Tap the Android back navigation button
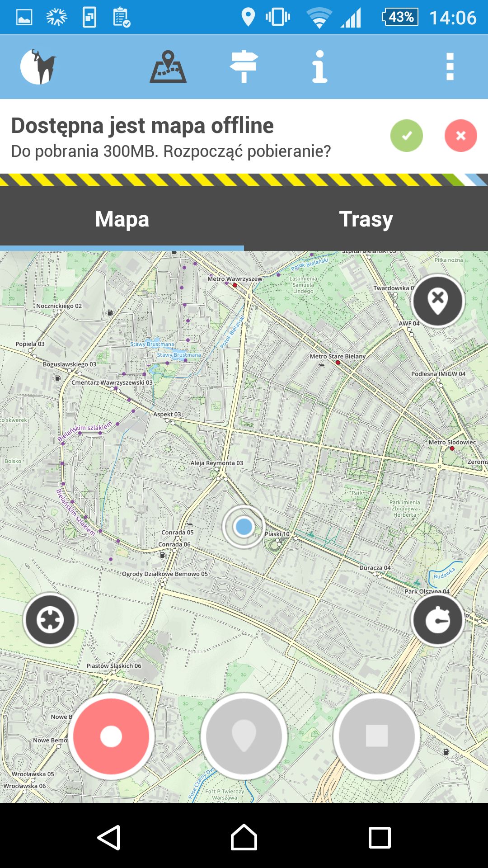Screen dimensions: 488x868 [x=109, y=837]
